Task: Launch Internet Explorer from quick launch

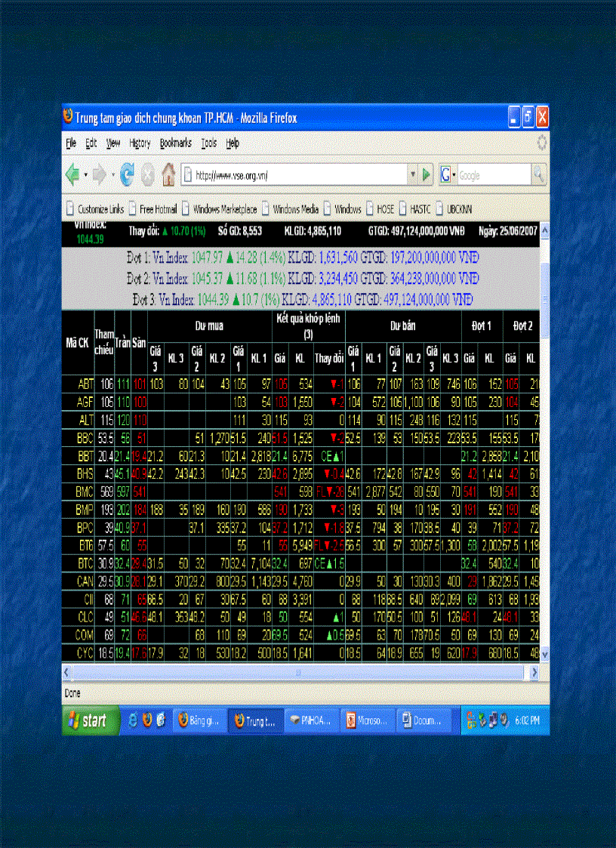Action: pos(134,720)
